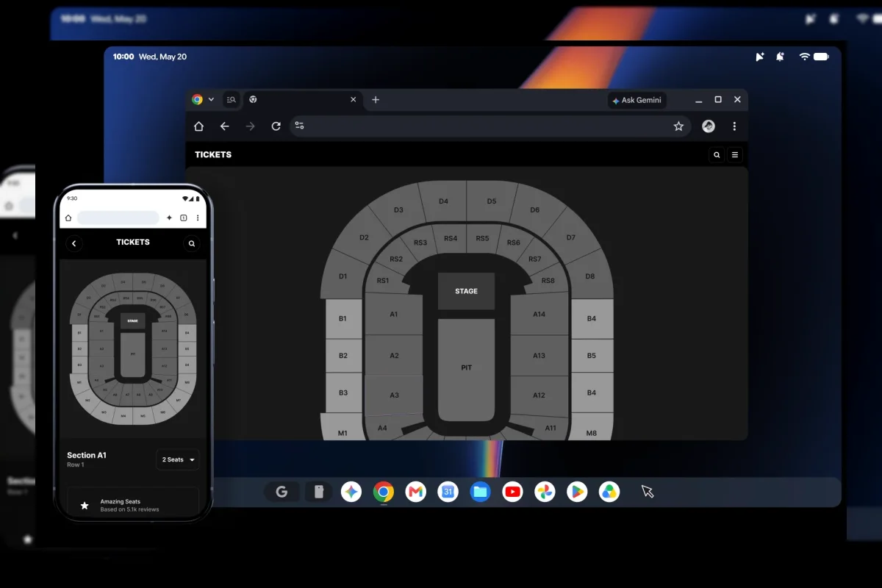Expand the Chrome logo dropdown arrow
Image resolution: width=882 pixels, height=588 pixels.
coord(211,100)
